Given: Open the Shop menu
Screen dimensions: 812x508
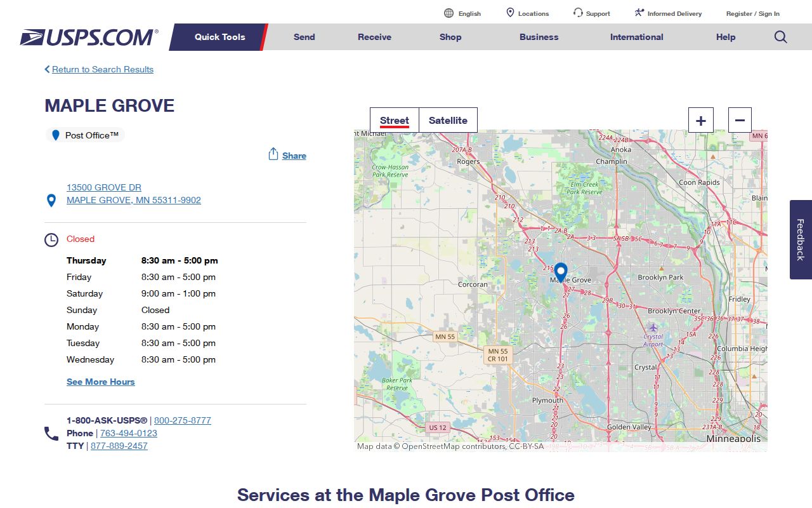Looking at the screenshot, I should (450, 37).
